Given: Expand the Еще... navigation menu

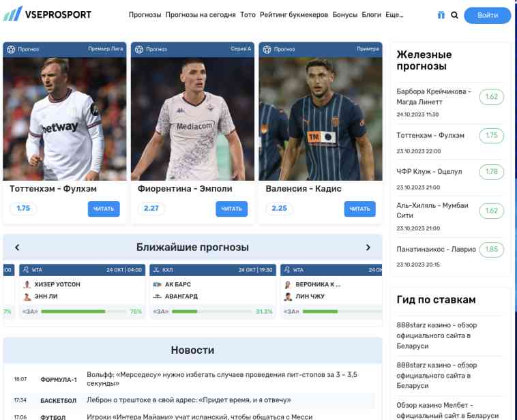Looking at the screenshot, I should pyautogui.click(x=394, y=15).
